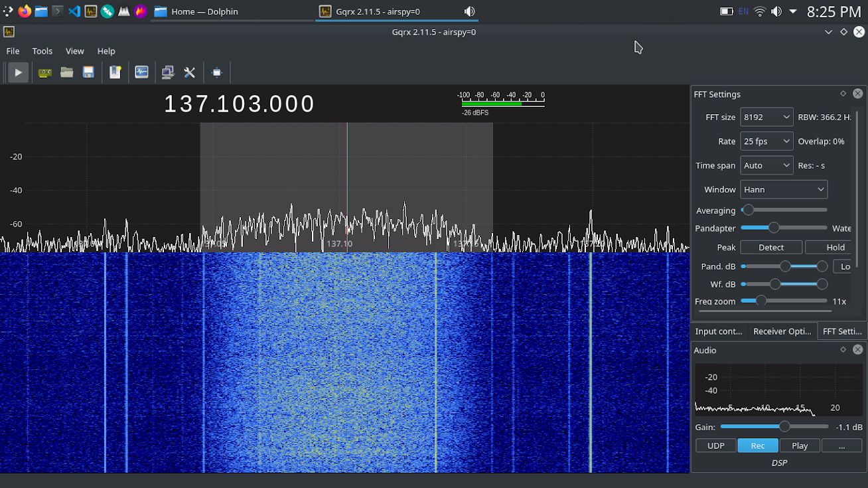The image size is (868, 488).
Task: Launch the terminal from the panel
Action: coord(58,11)
